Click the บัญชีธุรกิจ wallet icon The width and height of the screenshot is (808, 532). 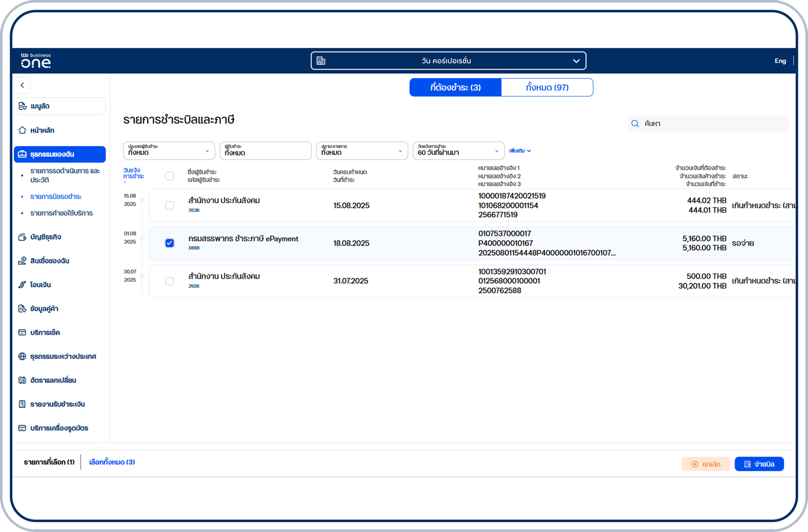pyautogui.click(x=22, y=237)
